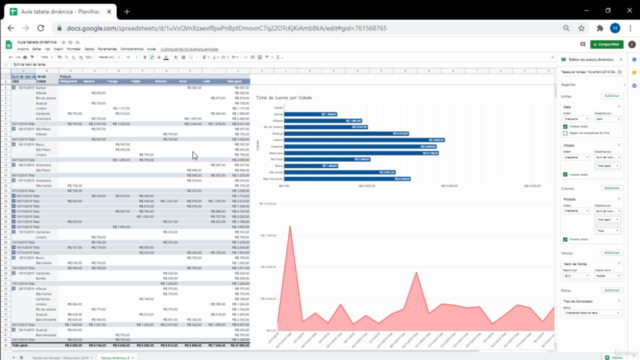This screenshot has width=640, height=360.
Task: Toggle italic formatting in toolbar
Action: [152, 58]
